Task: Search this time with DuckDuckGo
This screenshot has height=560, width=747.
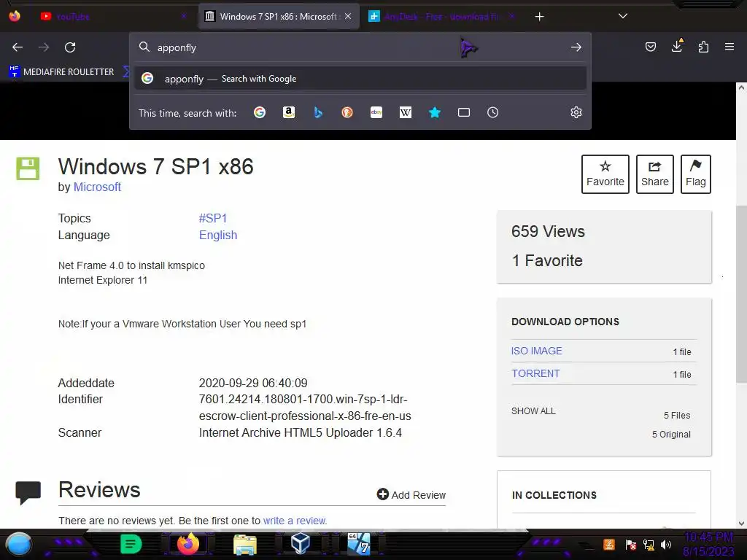Action: click(x=347, y=112)
